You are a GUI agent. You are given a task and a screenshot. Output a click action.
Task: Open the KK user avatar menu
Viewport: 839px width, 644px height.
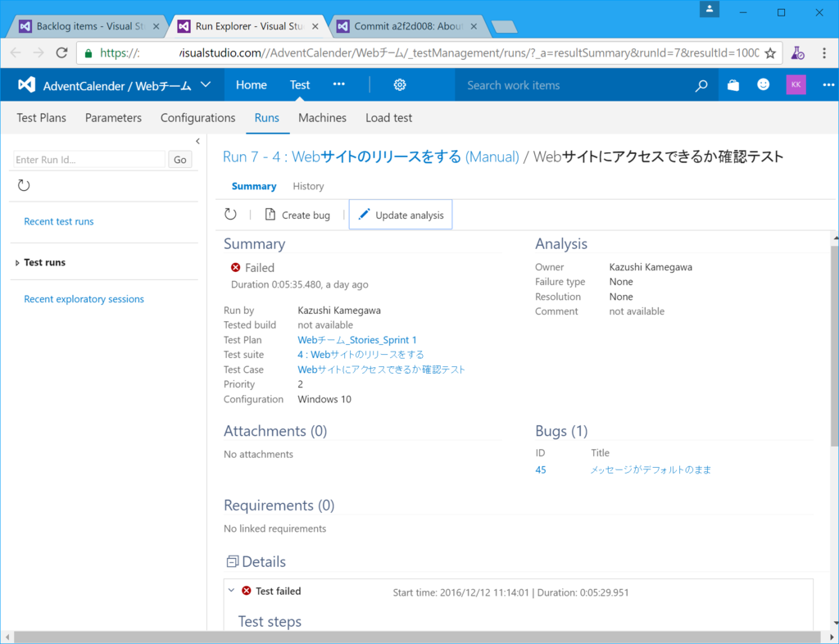click(796, 84)
